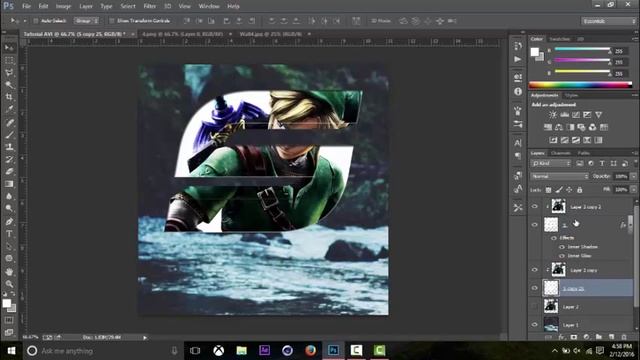Select the Pen tool
This screenshot has height=360, width=640.
tap(9, 222)
